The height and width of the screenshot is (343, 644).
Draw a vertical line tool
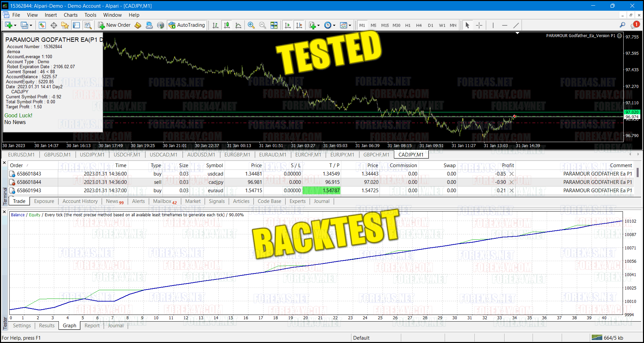[493, 25]
